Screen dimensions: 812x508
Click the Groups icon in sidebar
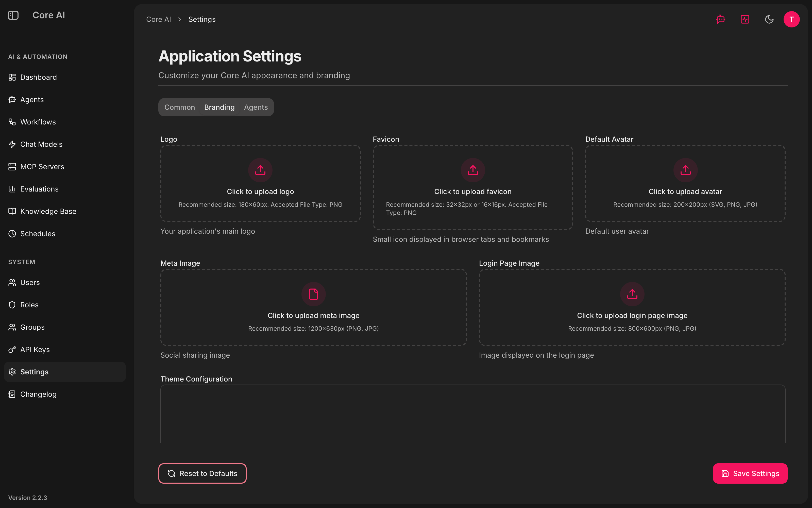coord(12,327)
